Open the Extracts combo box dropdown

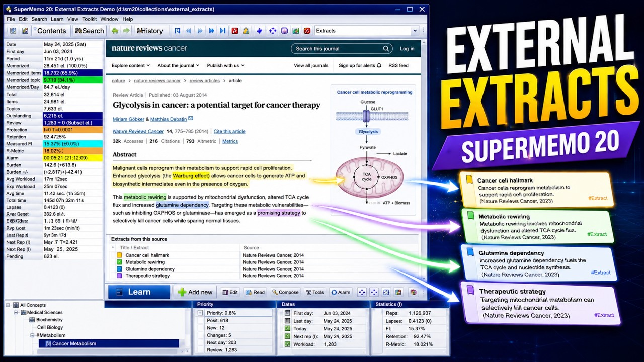click(415, 31)
